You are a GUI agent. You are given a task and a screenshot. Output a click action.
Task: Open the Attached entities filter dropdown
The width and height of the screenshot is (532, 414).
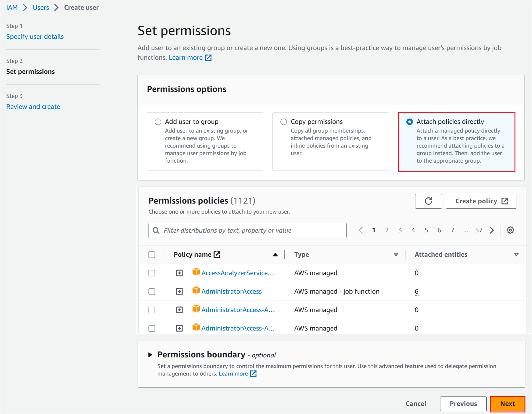516,255
